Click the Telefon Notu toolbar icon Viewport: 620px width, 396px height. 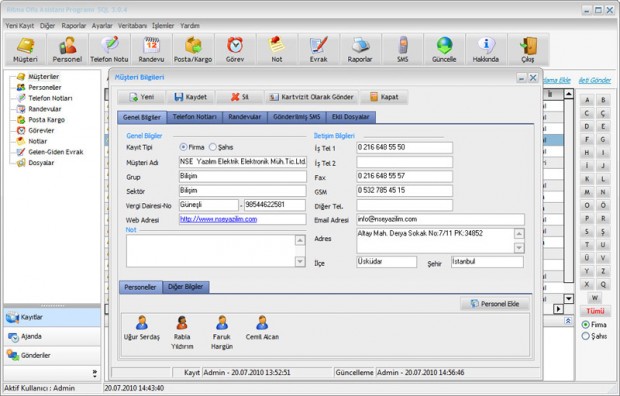pyautogui.click(x=109, y=49)
